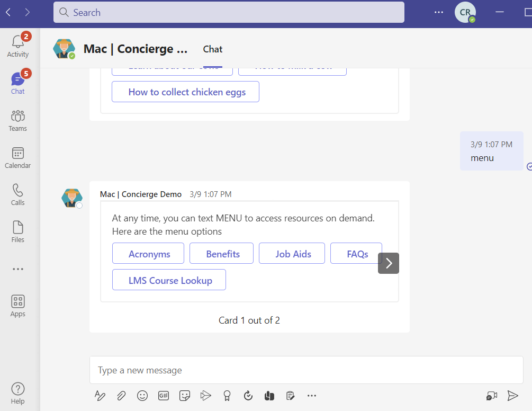Open the sticker picker
Viewport: 532px width, 411px height.
coord(185,396)
